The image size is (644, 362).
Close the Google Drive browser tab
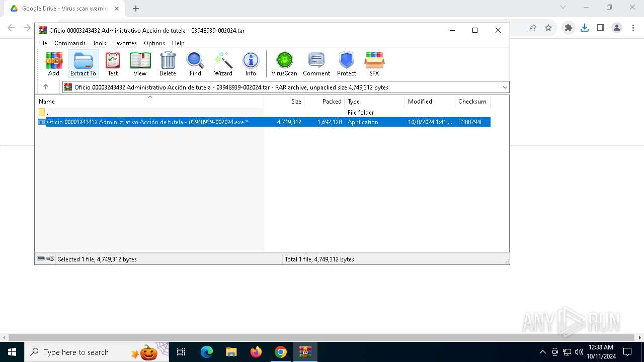pyautogui.click(x=117, y=9)
